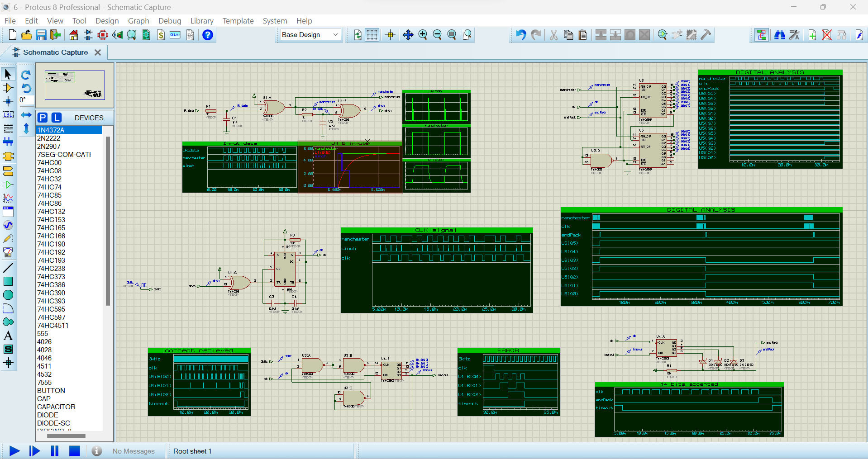This screenshot has height=459, width=868.
Task: Go to the home page icon
Action: (73, 35)
